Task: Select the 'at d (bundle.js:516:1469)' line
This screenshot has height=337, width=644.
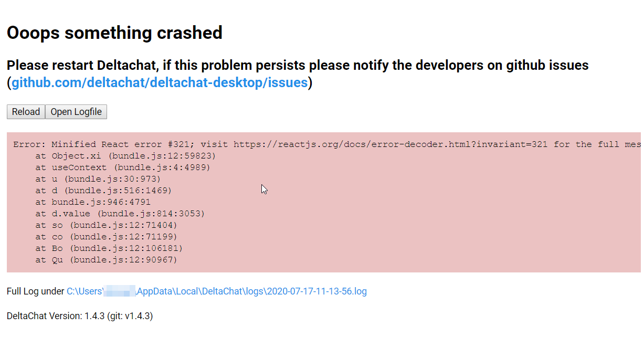Action: [103, 191]
